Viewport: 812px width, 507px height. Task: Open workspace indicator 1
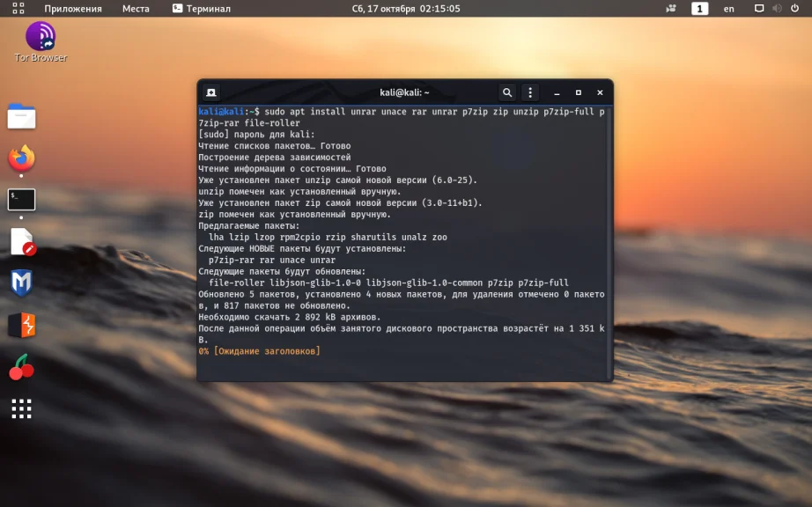[x=699, y=9]
